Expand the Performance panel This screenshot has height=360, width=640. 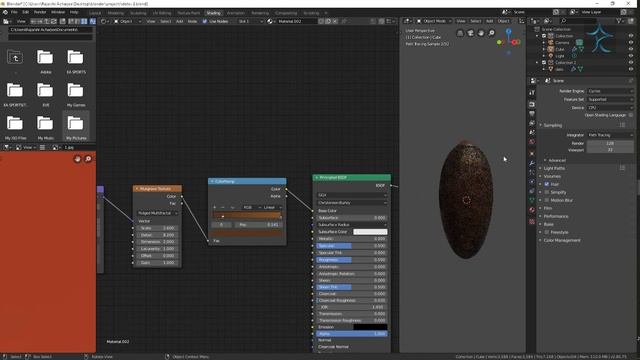click(x=556, y=216)
